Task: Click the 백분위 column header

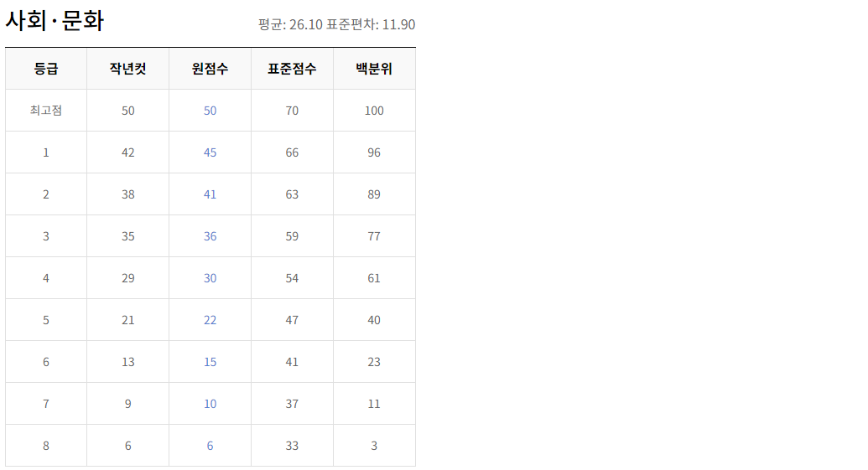Action: click(374, 69)
